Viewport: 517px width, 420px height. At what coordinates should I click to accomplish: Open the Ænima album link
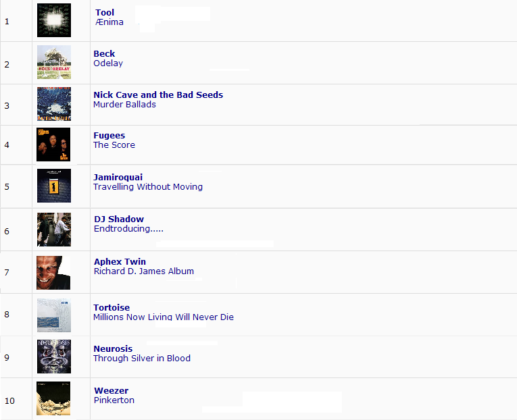click(109, 22)
